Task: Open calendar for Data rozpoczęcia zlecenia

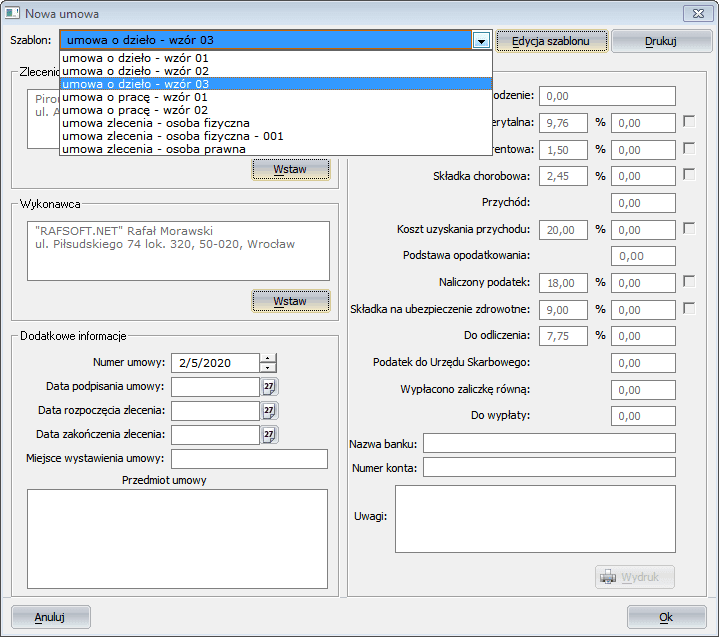Action: point(270,411)
